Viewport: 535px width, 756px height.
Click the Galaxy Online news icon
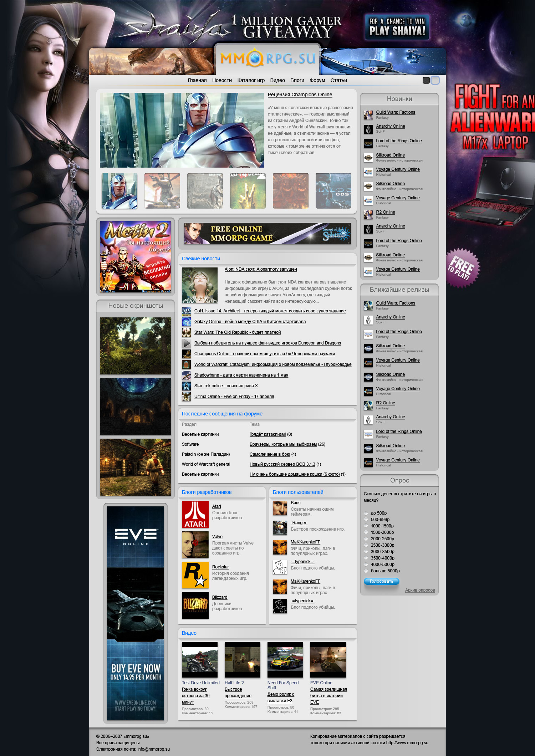point(186,322)
